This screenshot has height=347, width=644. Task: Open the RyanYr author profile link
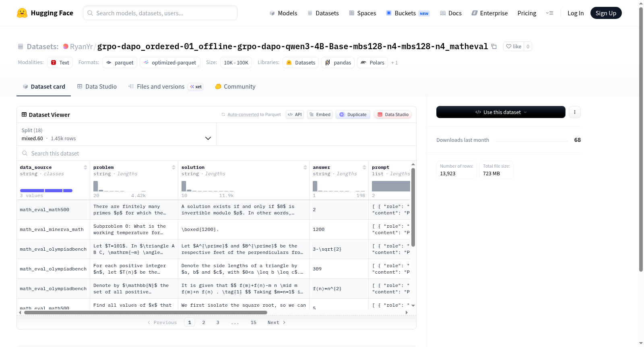point(81,46)
